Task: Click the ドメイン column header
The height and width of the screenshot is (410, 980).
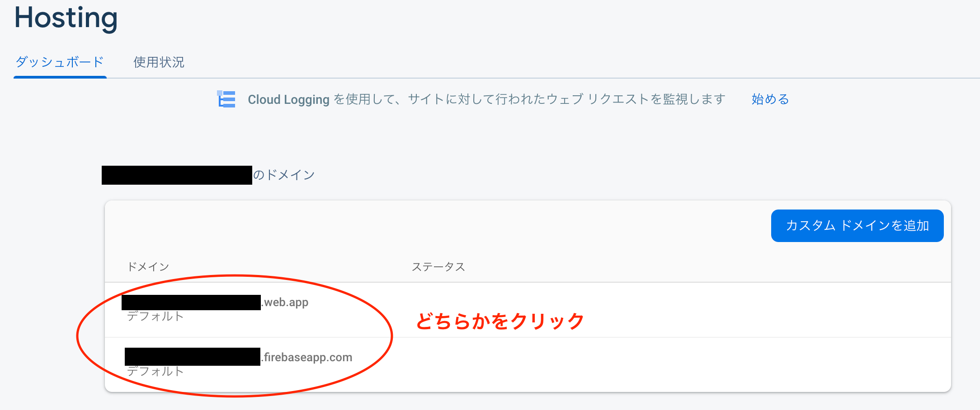Action: point(149,266)
